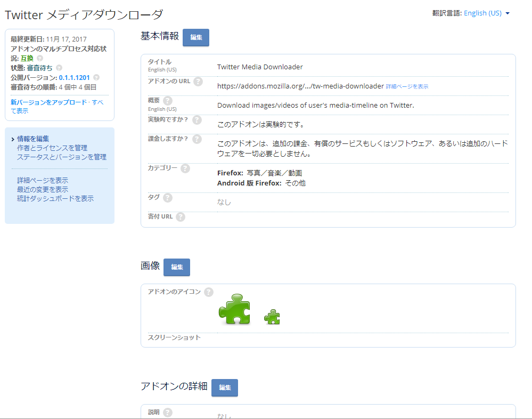Click 審査待ち status text
Image resolution: width=532 pixels, height=419 pixels.
(x=40, y=68)
